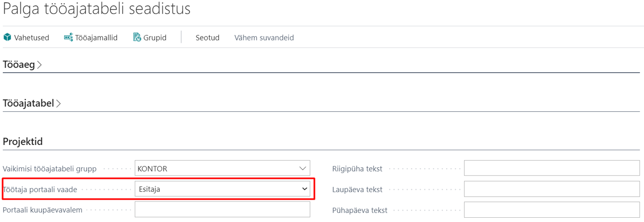644x222 pixels.
Task: Click the Grupid document icon
Action: (137, 37)
